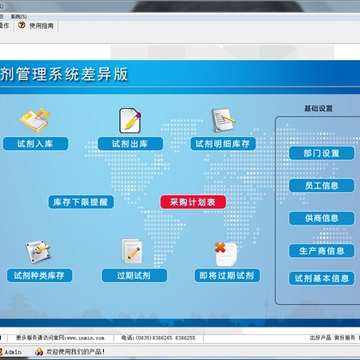Click the 即将过期试剂 red X icon
Viewport: 360px width, 360px height.
(x=226, y=254)
